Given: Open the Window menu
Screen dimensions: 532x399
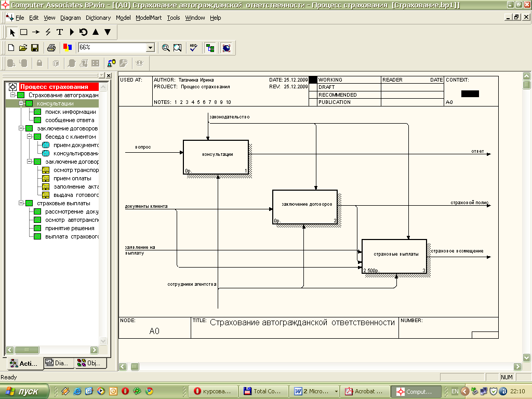Looking at the screenshot, I should point(195,18).
